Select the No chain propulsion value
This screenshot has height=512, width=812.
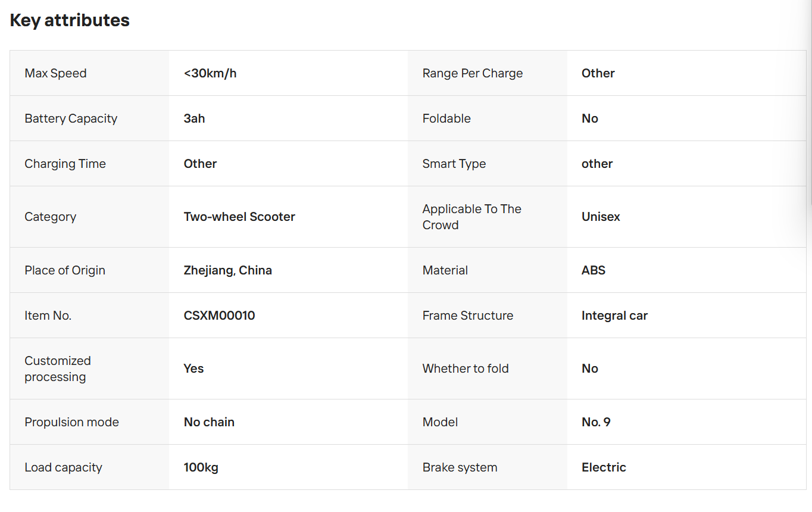click(209, 422)
